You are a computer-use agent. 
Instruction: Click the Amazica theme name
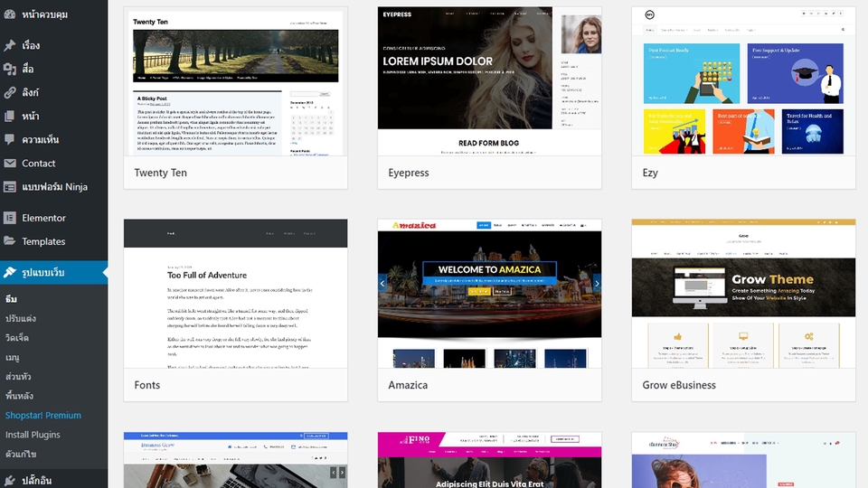coord(408,385)
